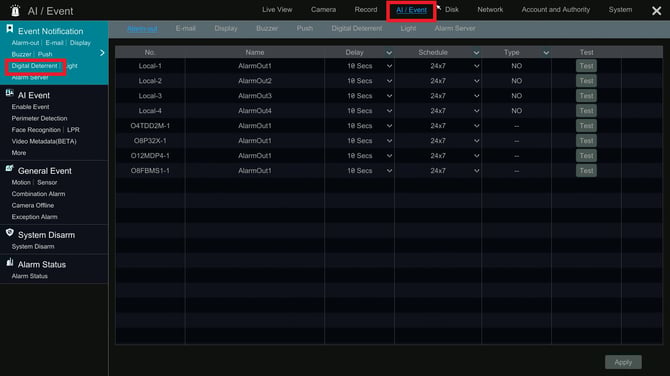The image size is (670, 376).
Task: Go to Live View menu
Action: 277,9
